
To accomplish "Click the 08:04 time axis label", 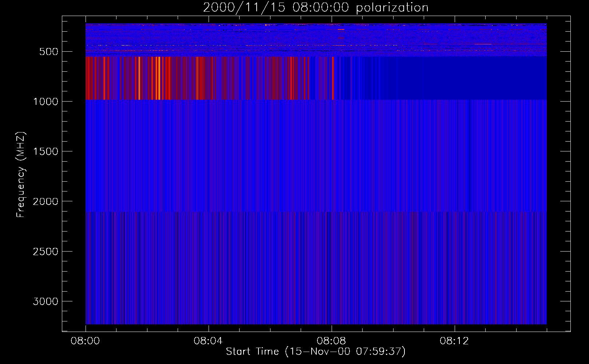I will click(208, 341).
